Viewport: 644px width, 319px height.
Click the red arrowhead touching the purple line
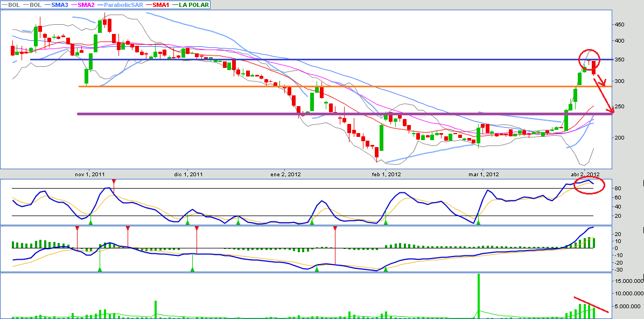[x=610, y=112]
